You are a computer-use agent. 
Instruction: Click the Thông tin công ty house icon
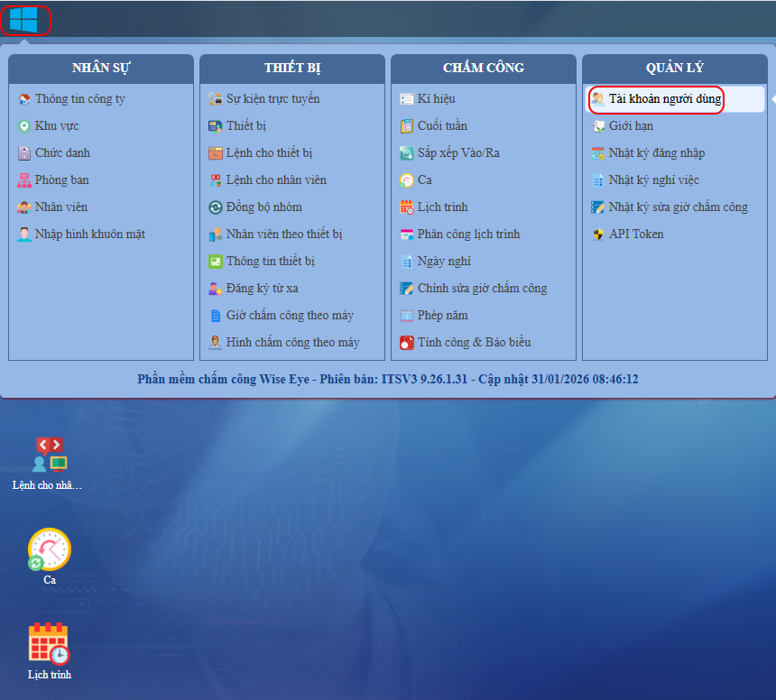pyautogui.click(x=24, y=99)
